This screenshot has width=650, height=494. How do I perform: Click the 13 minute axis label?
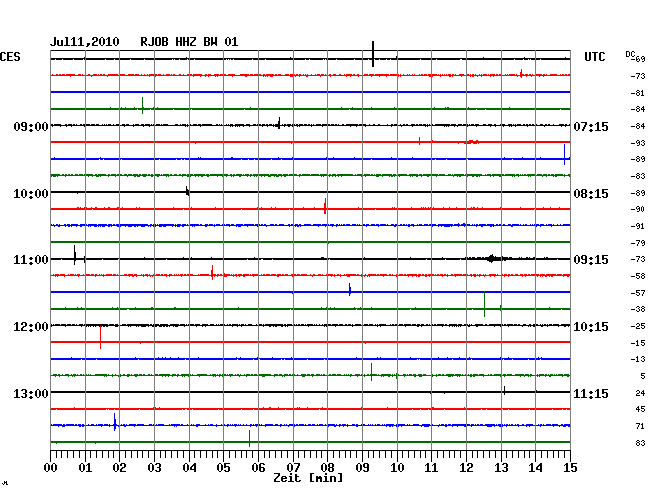pos(501,468)
